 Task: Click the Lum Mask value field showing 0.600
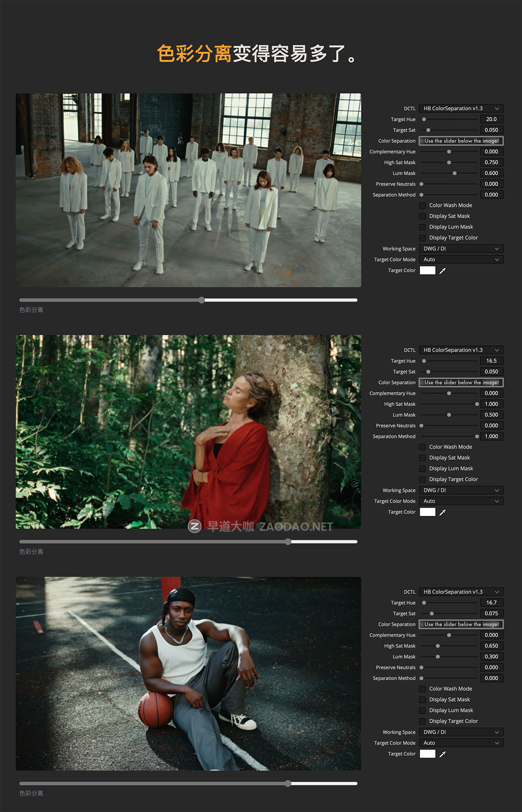(x=492, y=173)
